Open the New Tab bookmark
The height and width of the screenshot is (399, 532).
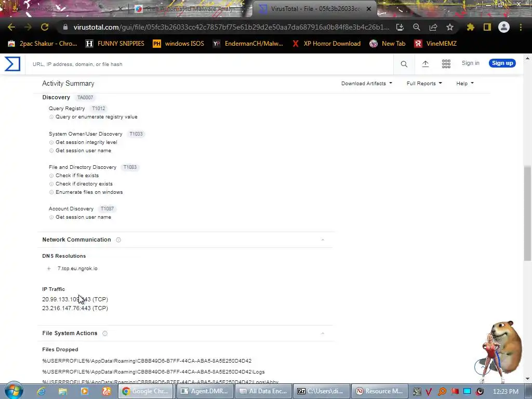[x=388, y=44]
